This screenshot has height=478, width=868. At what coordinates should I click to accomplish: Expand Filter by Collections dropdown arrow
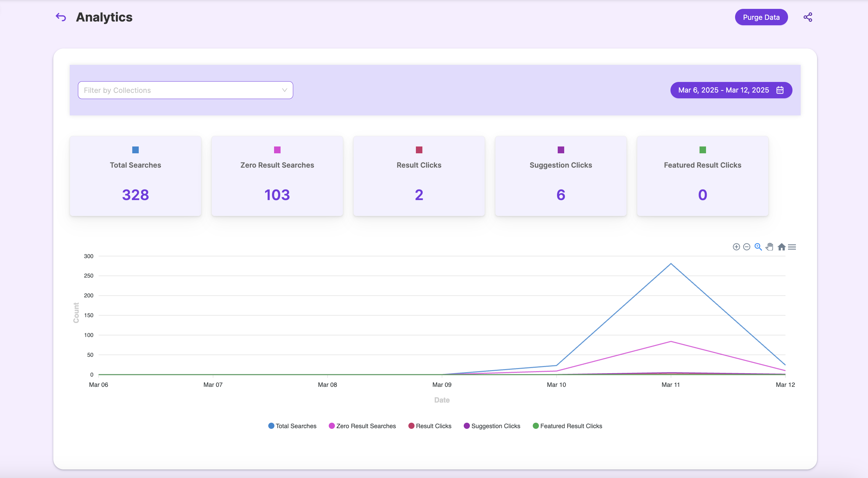284,90
